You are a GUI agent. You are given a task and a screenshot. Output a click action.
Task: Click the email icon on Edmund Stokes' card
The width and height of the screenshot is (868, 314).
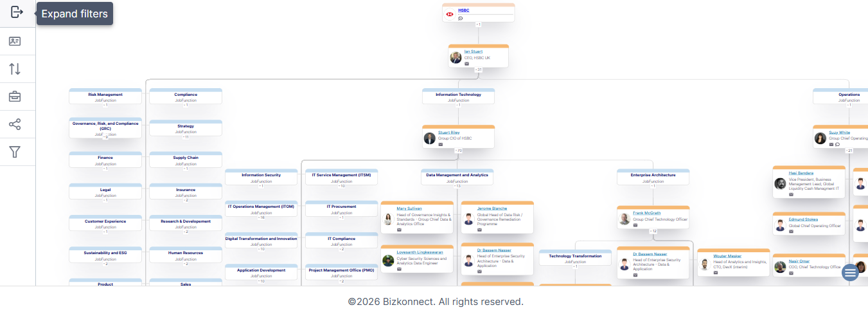792,232
